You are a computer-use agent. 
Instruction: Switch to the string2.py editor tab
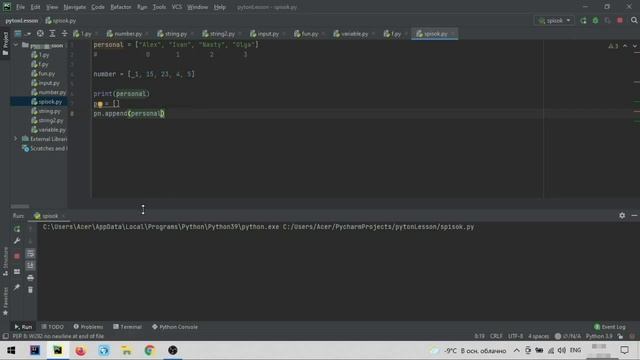click(219, 34)
